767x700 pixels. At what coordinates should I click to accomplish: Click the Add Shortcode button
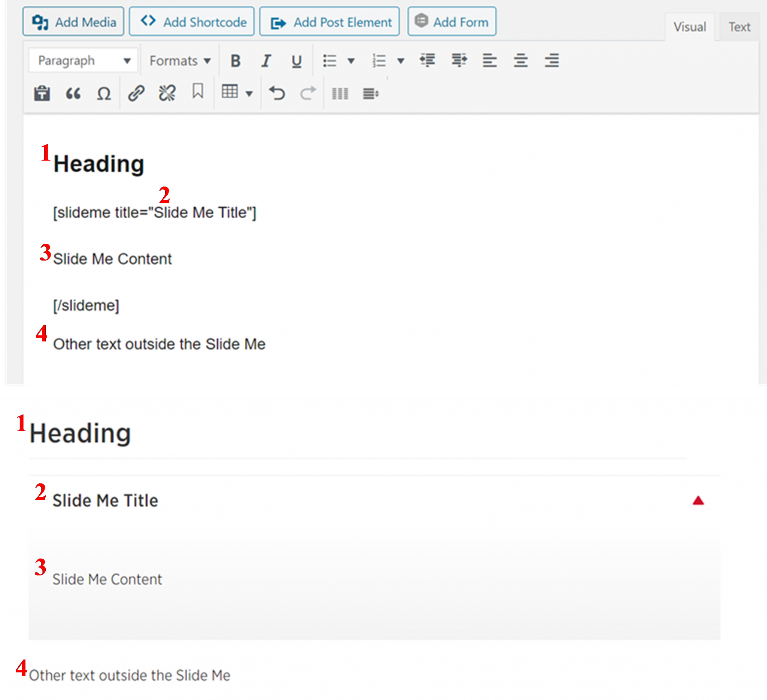click(x=192, y=22)
